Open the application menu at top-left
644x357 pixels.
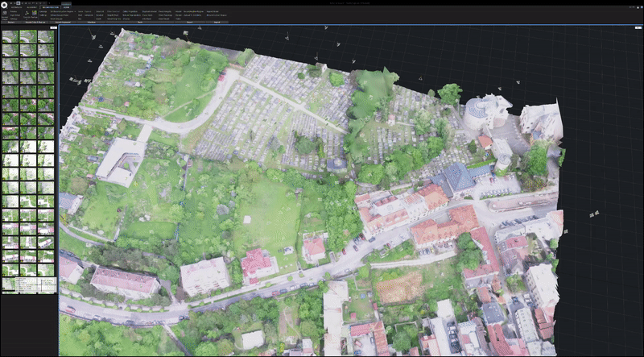point(4,3)
